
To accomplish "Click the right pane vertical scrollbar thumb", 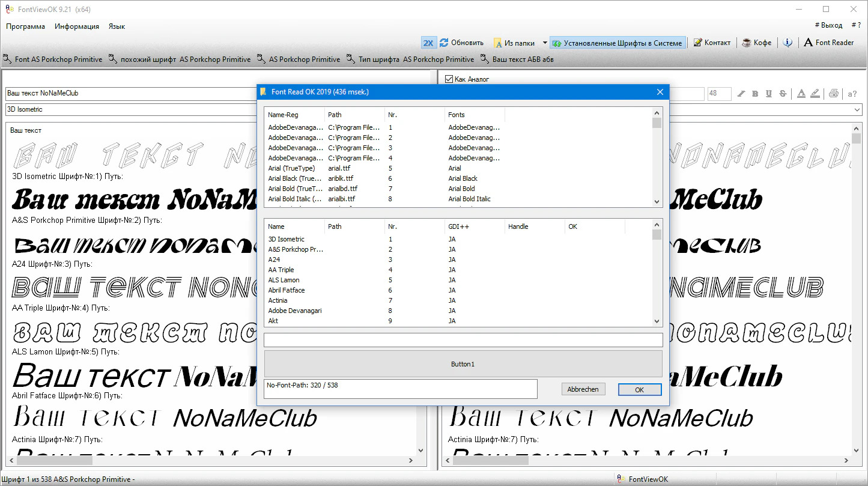I will tap(856, 138).
